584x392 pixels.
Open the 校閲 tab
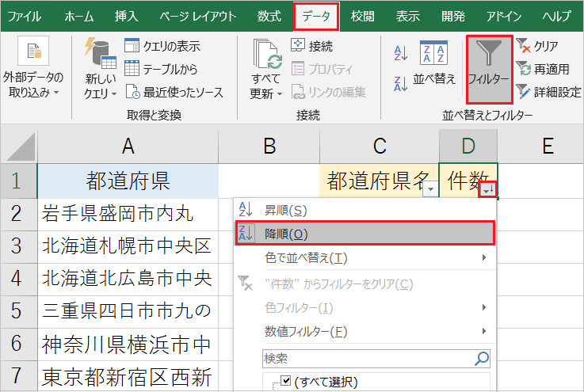point(362,17)
